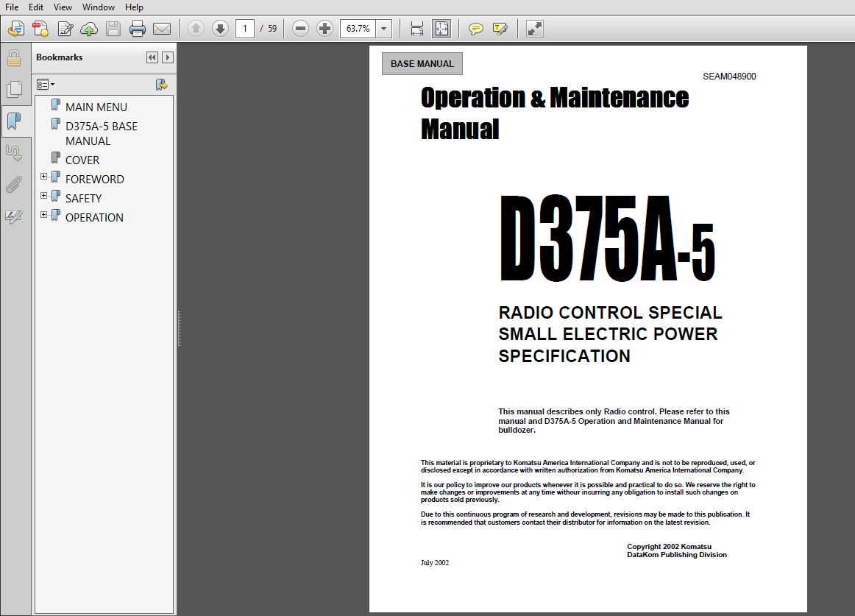Click the 'RADIO CONTROL SPECIAL' heading
Viewport: 855px width, 616px height.
pos(610,313)
